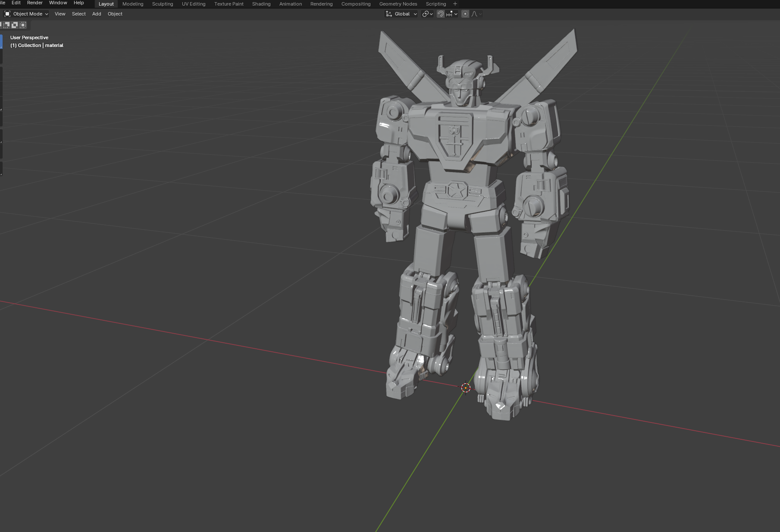Click the select mode icon with dashed square outline
Image resolution: width=780 pixels, height=532 pixels.
click(23, 25)
